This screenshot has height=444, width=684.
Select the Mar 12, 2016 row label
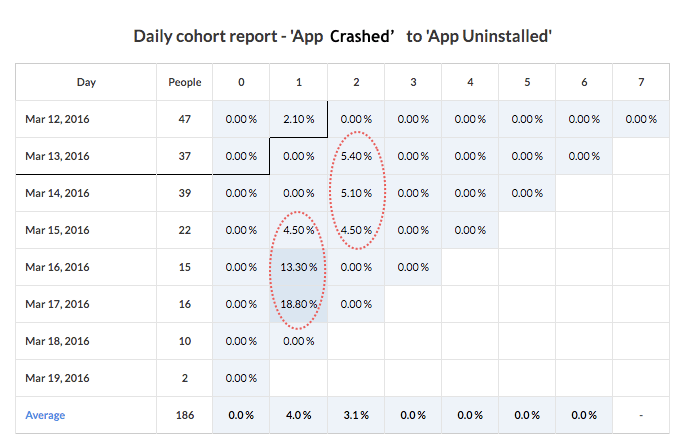pos(57,119)
